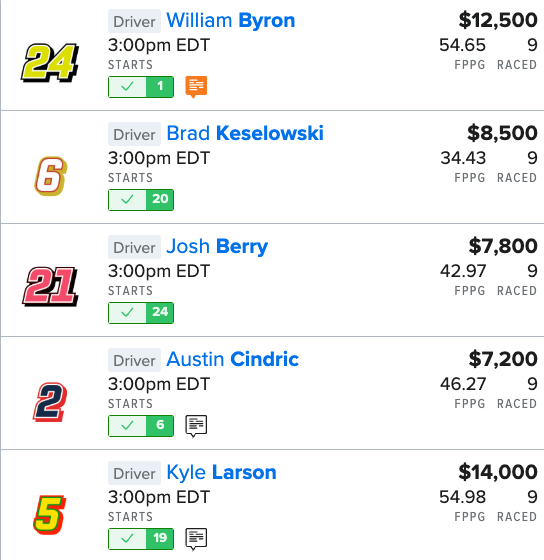Click the number 6 car logo
Image resolution: width=544 pixels, height=560 pixels.
coord(50,176)
